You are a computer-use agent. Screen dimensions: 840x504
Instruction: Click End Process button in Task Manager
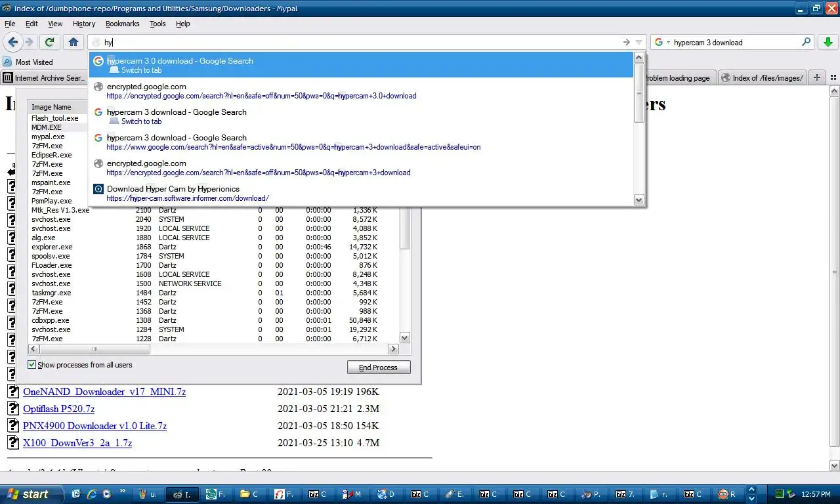[x=379, y=367]
